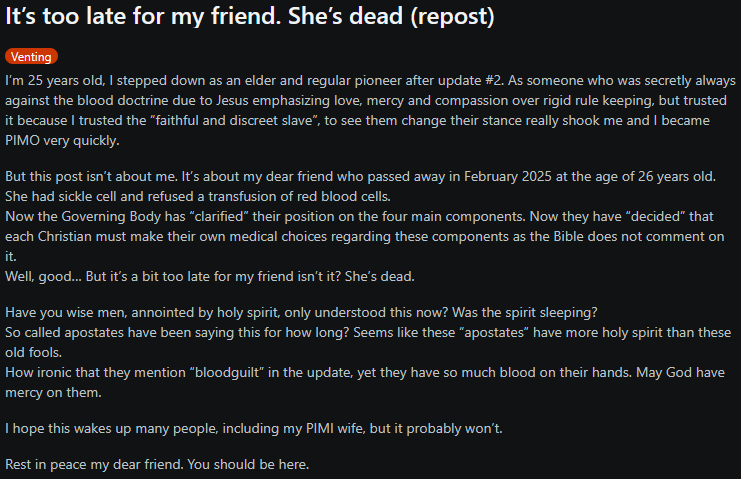
Task: Click the text "old fools." in the post
Action: (x=34, y=352)
